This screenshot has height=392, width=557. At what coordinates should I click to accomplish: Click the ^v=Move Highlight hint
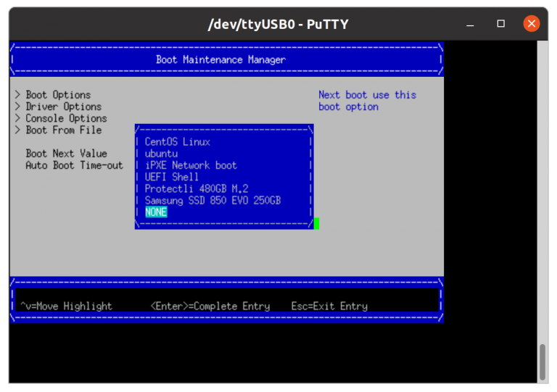[x=66, y=306]
